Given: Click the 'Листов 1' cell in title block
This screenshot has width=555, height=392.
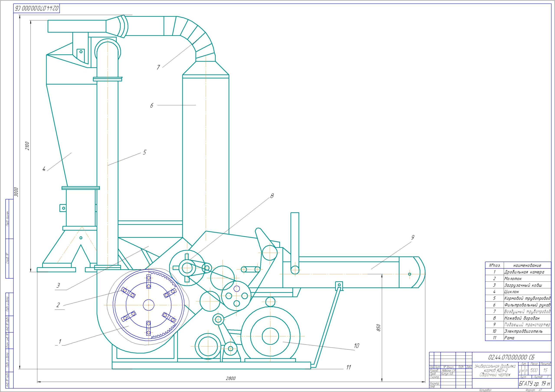Looking at the screenshot, I should click(542, 377).
